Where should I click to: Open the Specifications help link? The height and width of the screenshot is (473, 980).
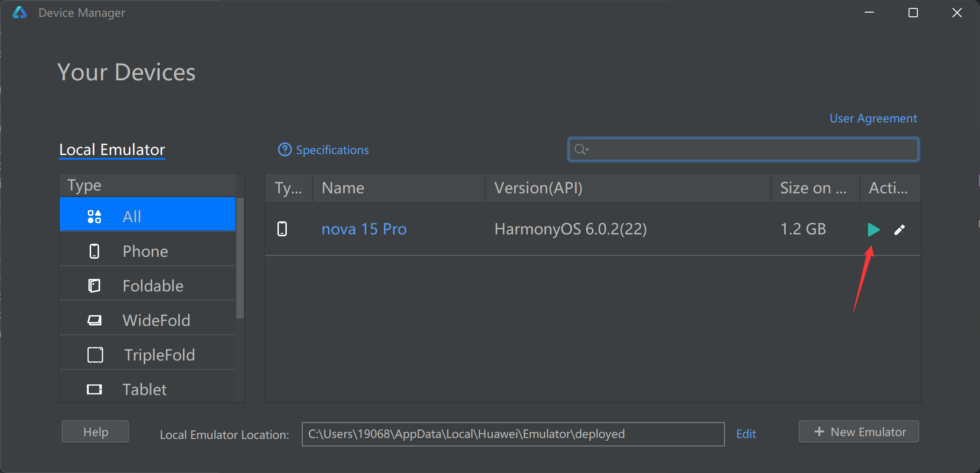point(323,150)
